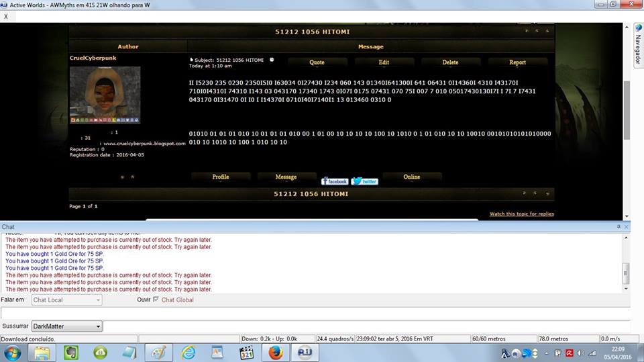The image size is (644, 362).
Task: Click the Quote button
Action: coord(317,62)
